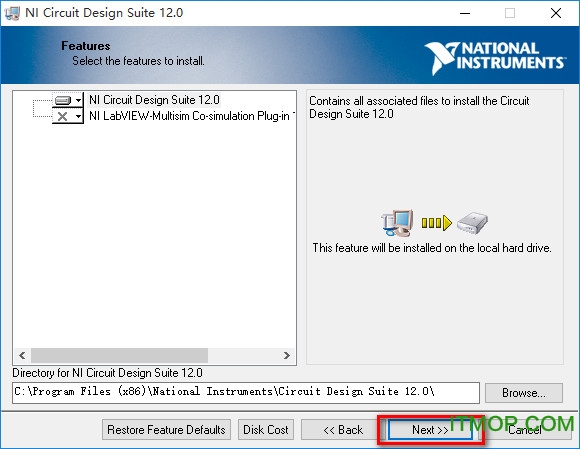This screenshot has height=449, width=580.
Task: Click the yellow arrow transfer icon
Action: (437, 223)
